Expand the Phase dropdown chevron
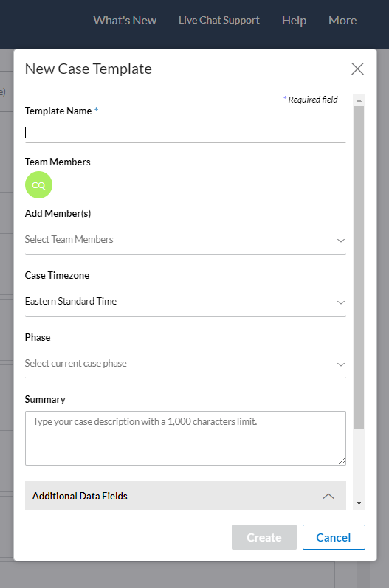This screenshot has height=588, width=389. (x=340, y=364)
